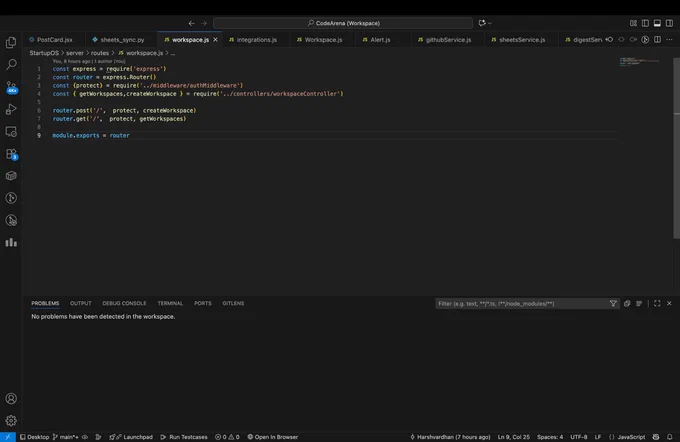Viewport: 680px width, 442px height.
Task: Click the remote window indicator in status bar
Action: click(8, 437)
